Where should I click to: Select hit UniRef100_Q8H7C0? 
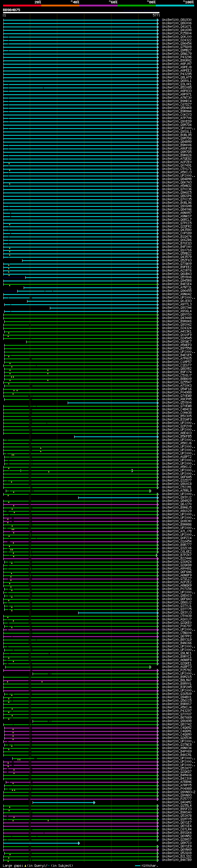pyautogui.click(x=177, y=843)
